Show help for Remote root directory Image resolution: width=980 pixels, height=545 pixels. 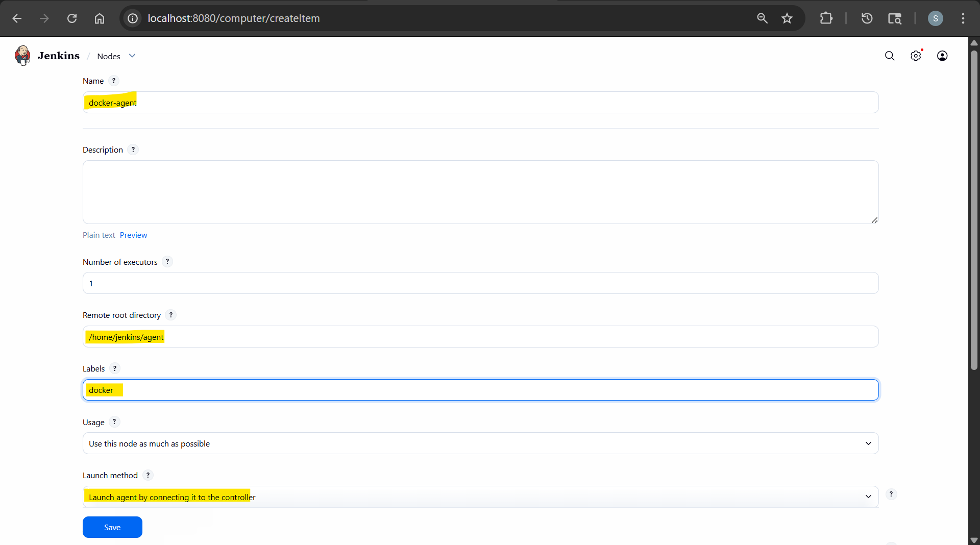[171, 315]
